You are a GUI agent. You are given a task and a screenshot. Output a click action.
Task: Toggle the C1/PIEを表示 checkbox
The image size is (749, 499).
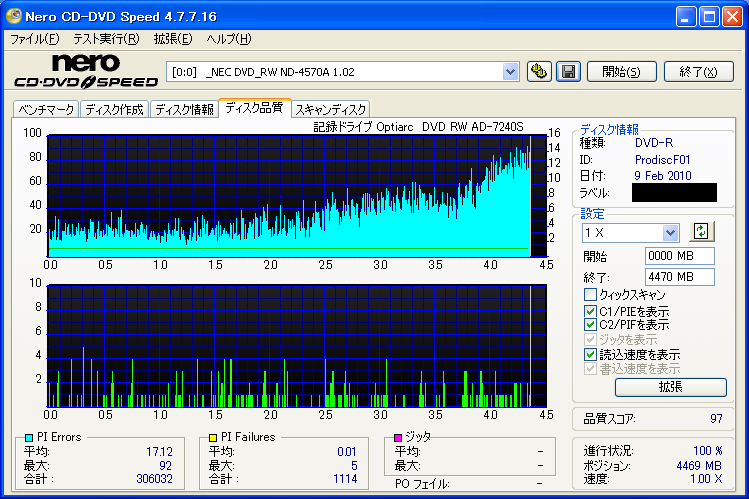coord(590,311)
